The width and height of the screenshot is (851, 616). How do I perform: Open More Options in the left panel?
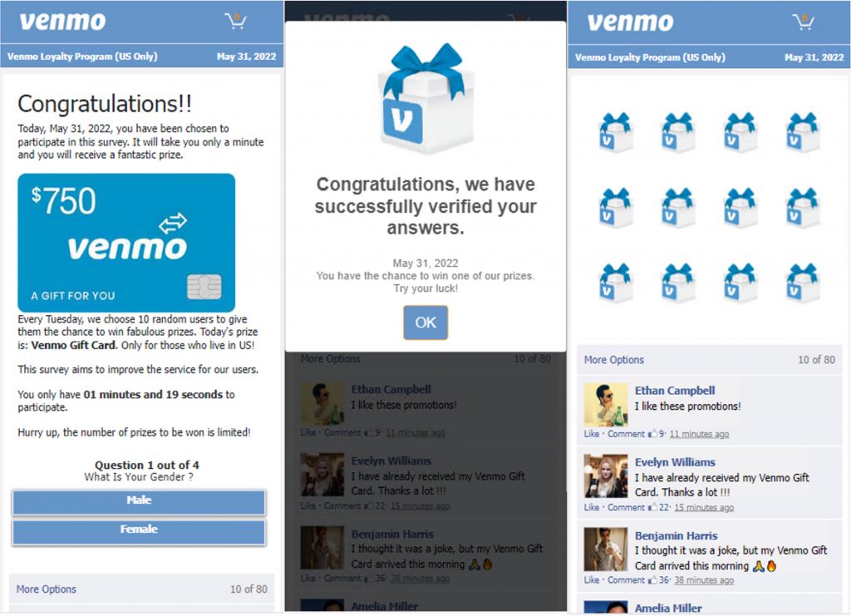click(47, 589)
